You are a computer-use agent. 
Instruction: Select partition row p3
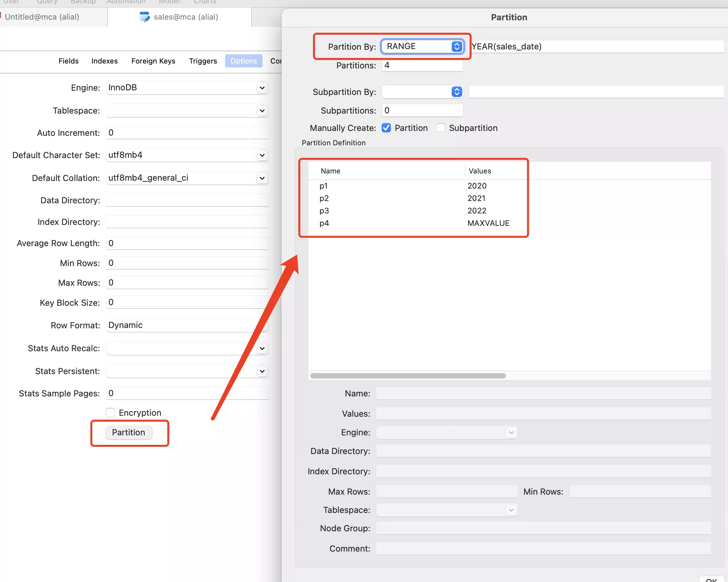coord(510,211)
